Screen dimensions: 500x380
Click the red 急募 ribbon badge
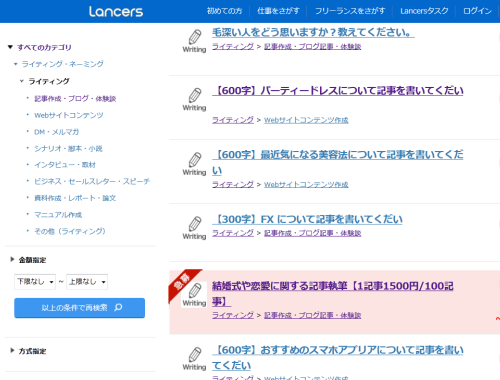click(182, 283)
